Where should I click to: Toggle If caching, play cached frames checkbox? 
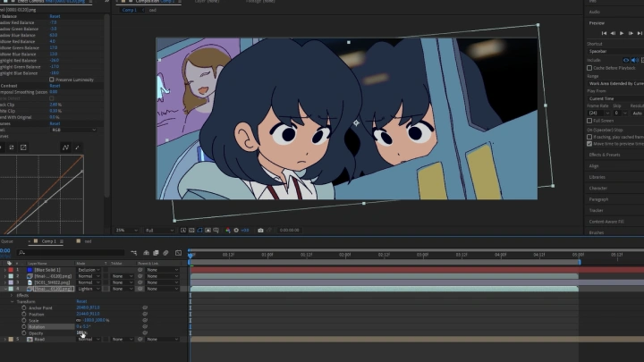[x=589, y=137]
